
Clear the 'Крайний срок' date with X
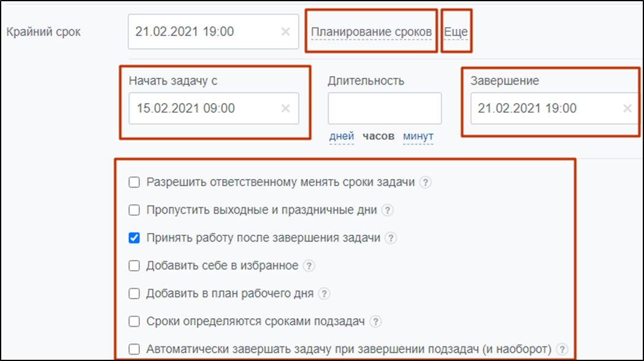[285, 32]
